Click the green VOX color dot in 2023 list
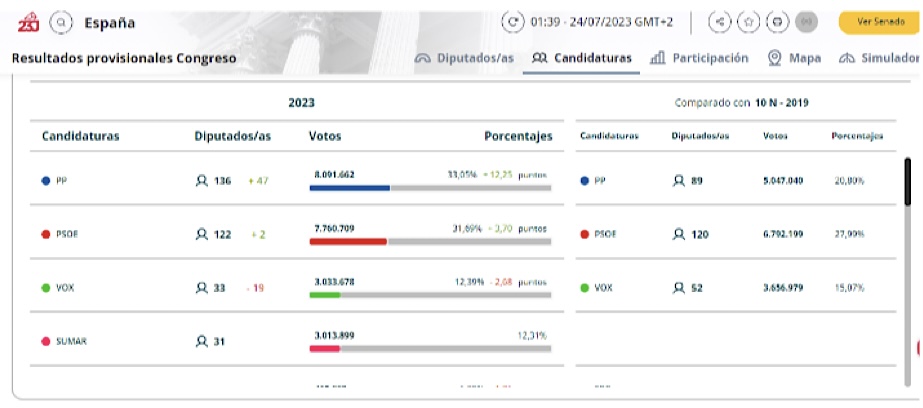 [x=46, y=288]
